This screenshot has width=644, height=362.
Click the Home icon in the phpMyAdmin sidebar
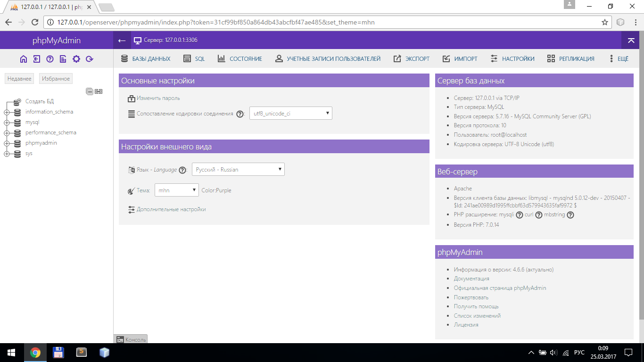coord(24,59)
